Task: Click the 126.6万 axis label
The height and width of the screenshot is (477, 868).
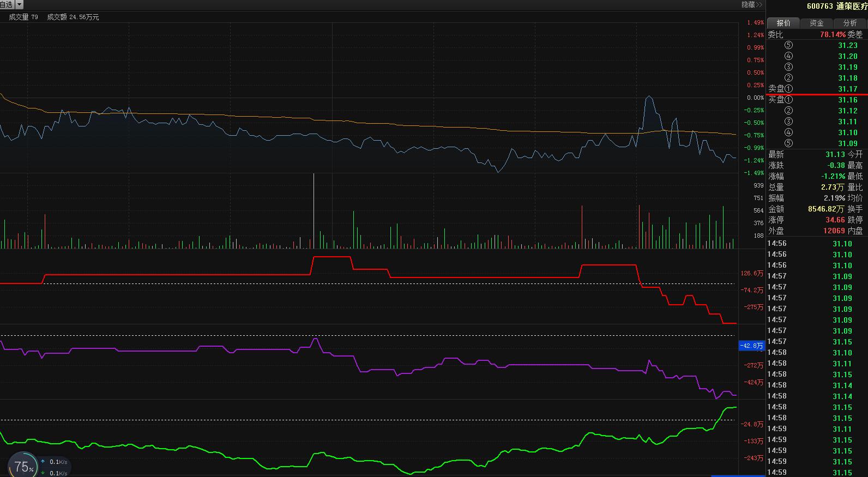Action: click(x=752, y=274)
